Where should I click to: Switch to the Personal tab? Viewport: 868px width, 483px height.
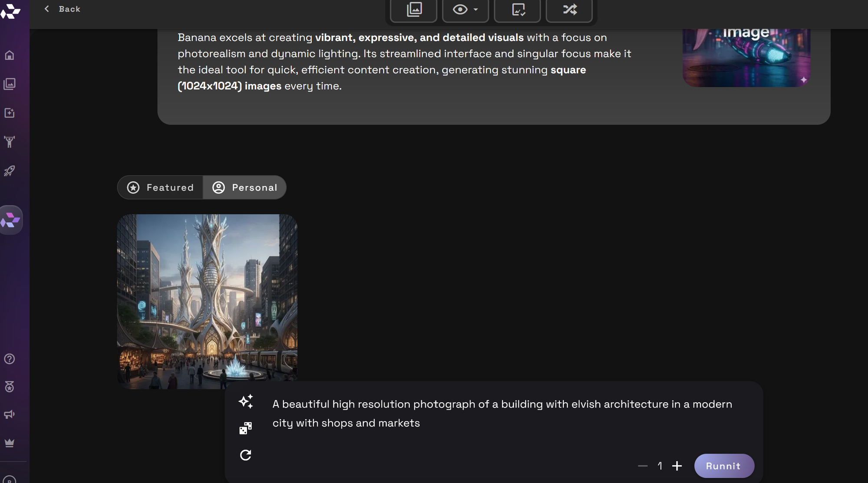pos(245,187)
